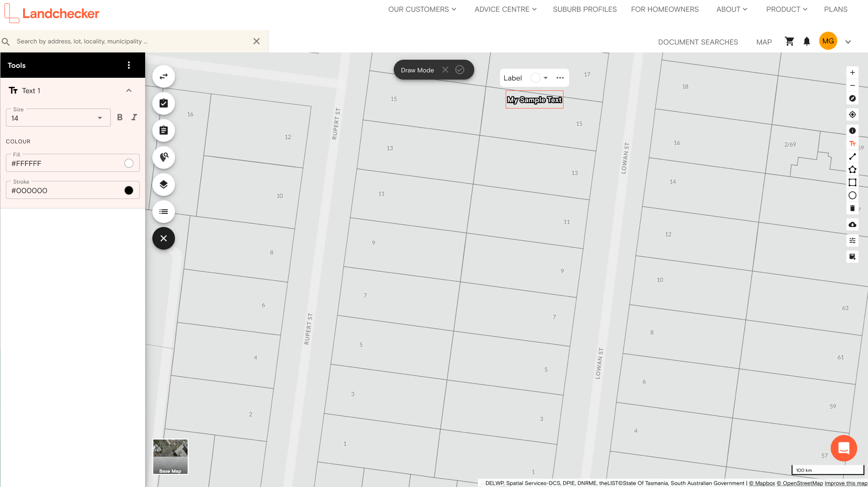Expand the user account chevron

point(848,42)
